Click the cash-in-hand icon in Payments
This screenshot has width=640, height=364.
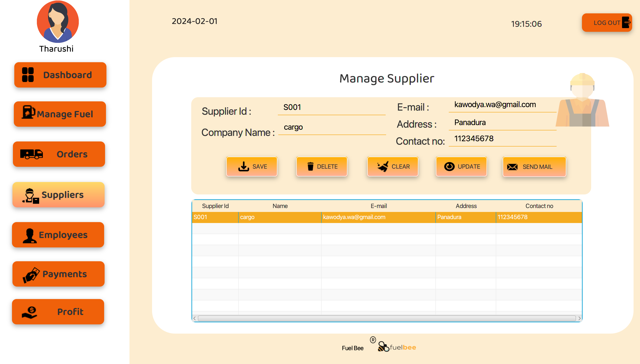[31, 275]
